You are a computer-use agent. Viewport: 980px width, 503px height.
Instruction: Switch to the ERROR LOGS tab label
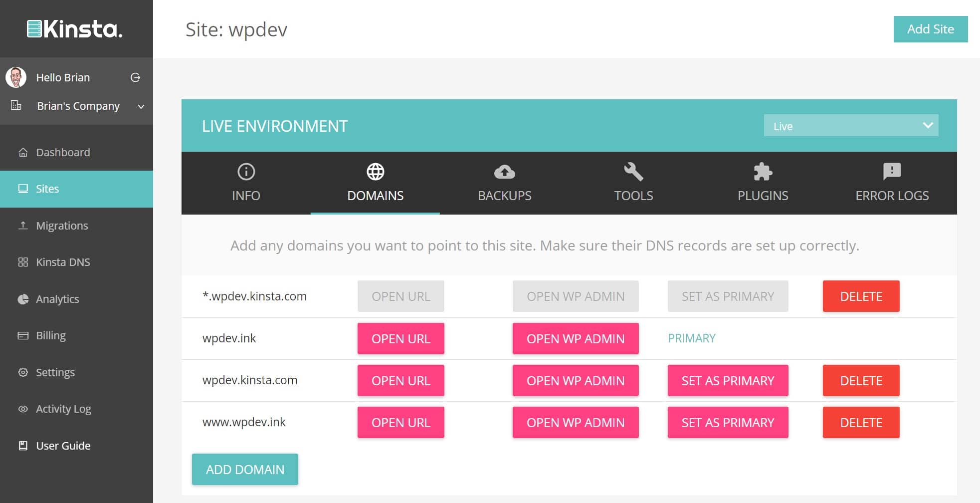click(892, 196)
